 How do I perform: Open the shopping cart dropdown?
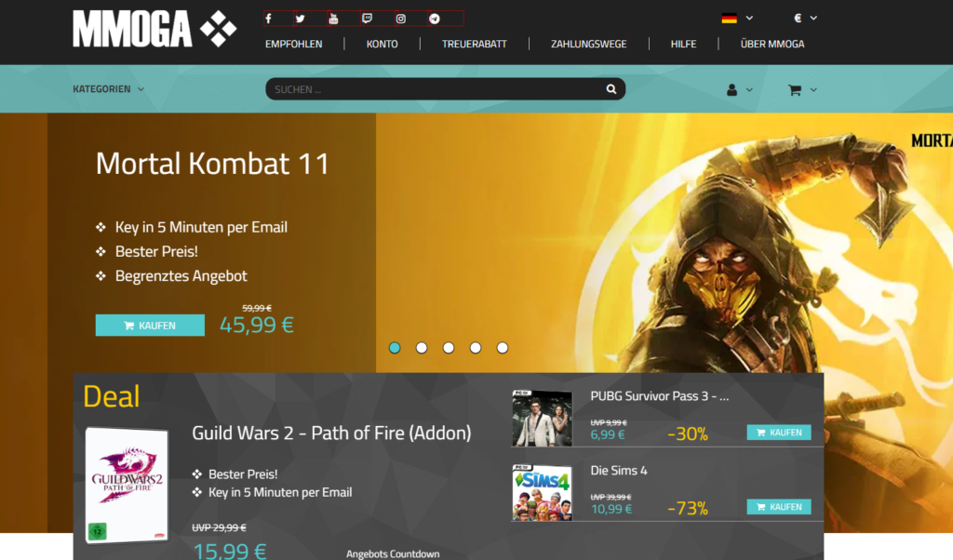pos(802,90)
